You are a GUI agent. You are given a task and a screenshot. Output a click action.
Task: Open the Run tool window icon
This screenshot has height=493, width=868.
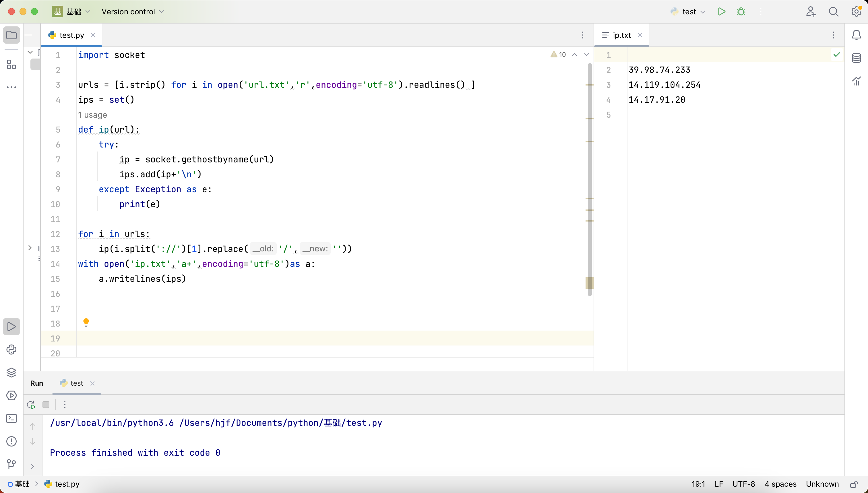11,326
